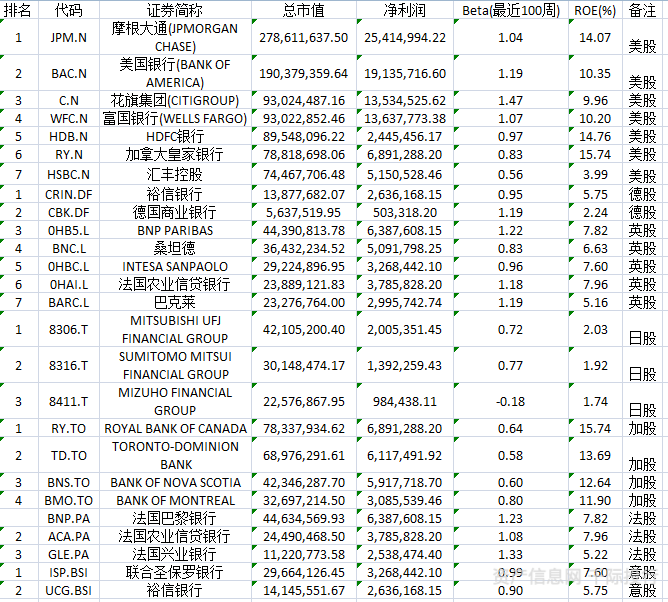
Task: Click the CBK.DF code cell
Action: [68, 212]
